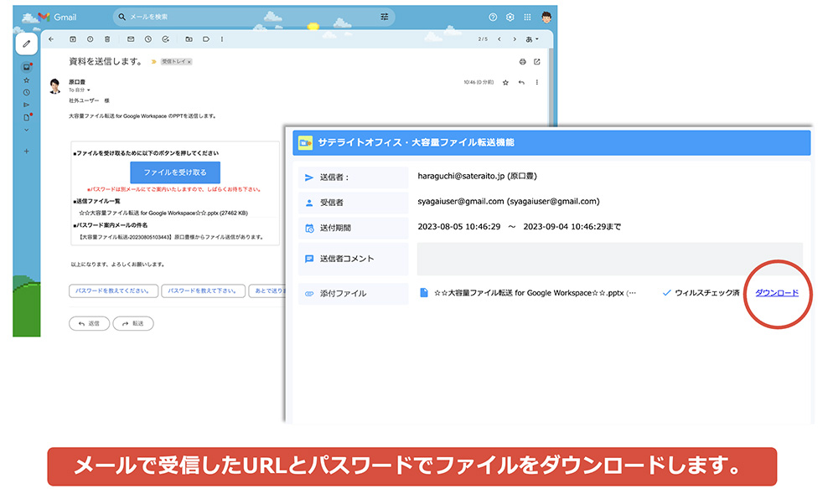Screen dimensions: 838x504
Task: Open email in new window icon
Action: coord(537,62)
